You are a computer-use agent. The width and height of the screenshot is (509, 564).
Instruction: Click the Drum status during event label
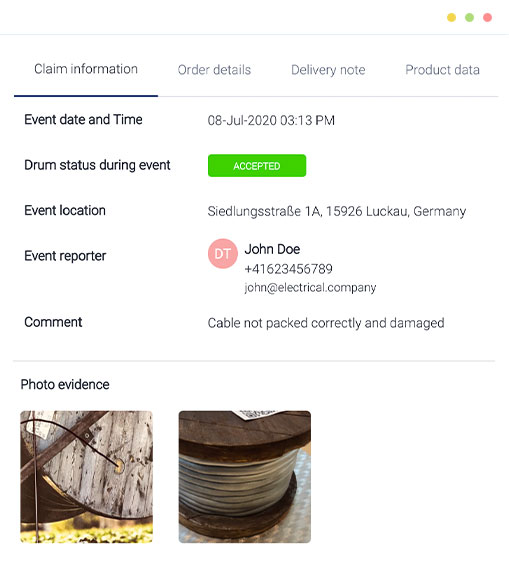coord(97,165)
